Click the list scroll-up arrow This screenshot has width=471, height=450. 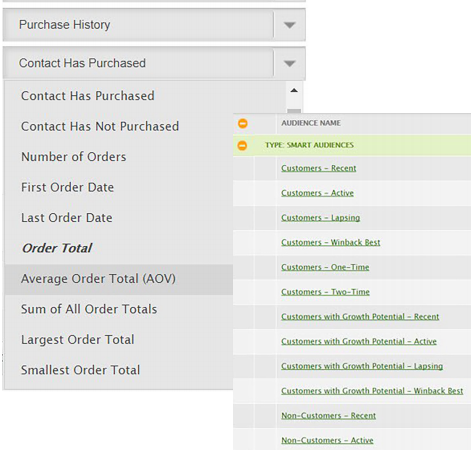[x=294, y=90]
